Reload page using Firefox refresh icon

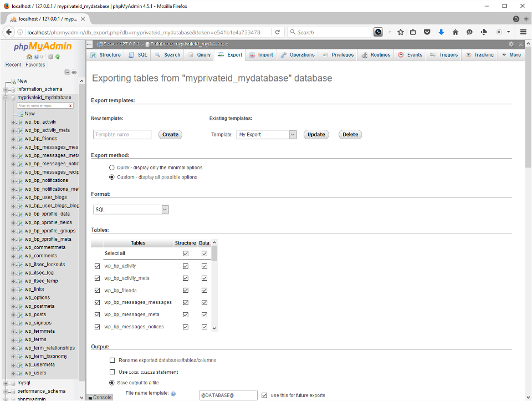(278, 32)
